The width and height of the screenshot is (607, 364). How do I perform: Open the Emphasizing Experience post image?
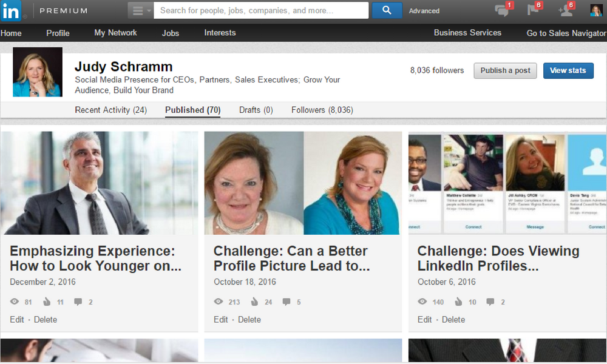99,183
